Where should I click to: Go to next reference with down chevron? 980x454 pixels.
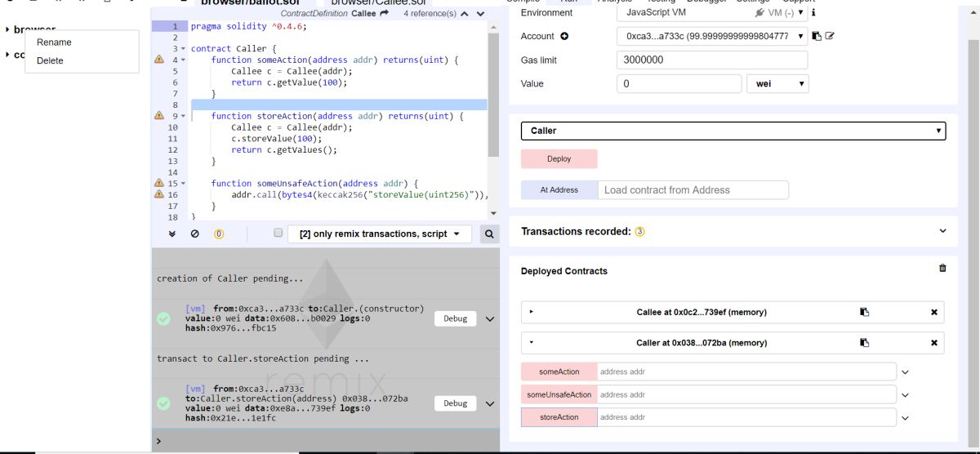(480, 14)
